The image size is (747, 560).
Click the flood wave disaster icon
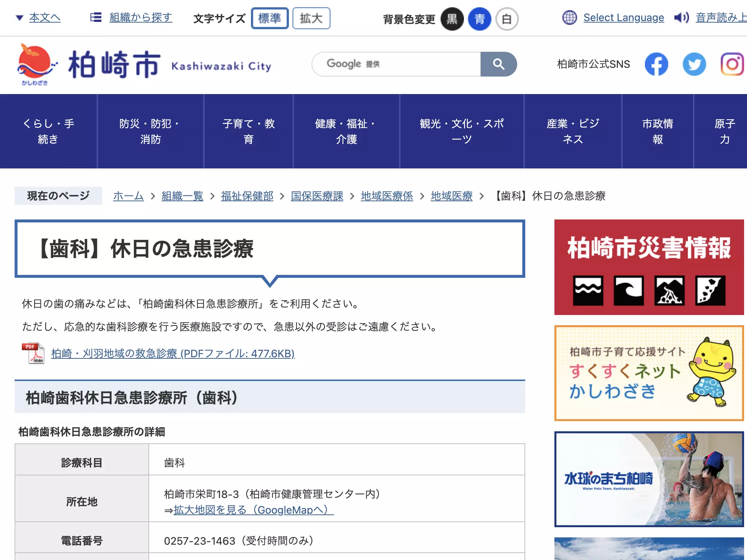[x=588, y=290]
